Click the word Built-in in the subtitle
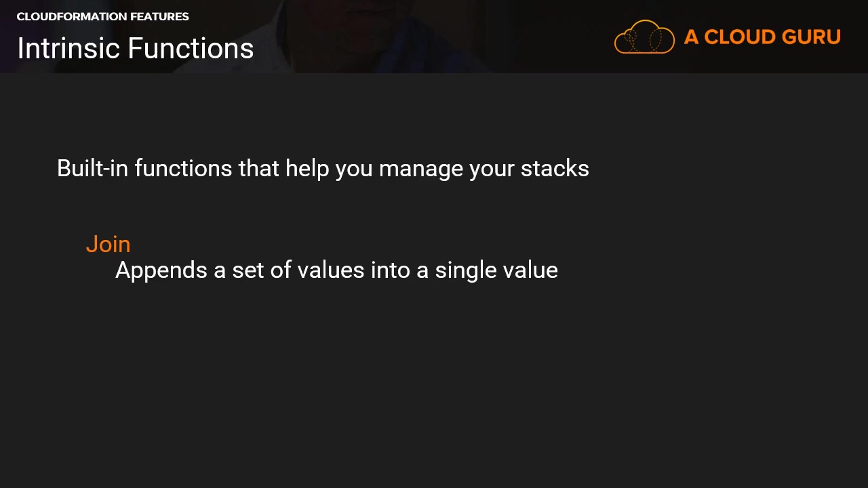The image size is (868, 488). [x=92, y=168]
